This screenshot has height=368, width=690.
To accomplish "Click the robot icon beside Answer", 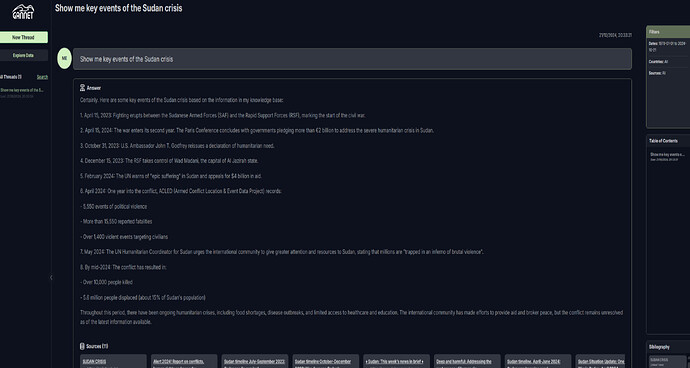I will click(82, 88).
